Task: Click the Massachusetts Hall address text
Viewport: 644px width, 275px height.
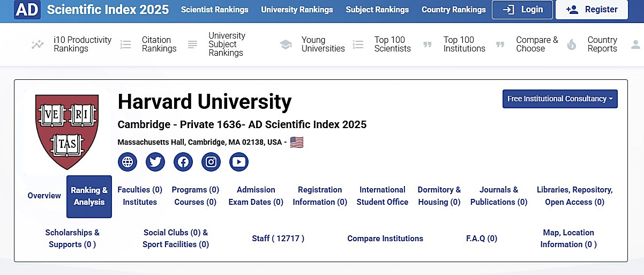Action: pos(202,143)
